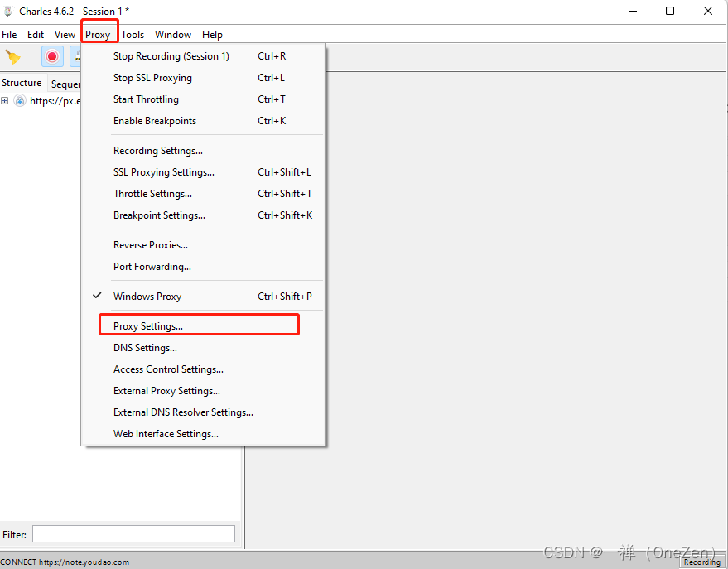Image resolution: width=728 pixels, height=569 pixels.
Task: Open Throttle Settings...
Action: tap(204, 194)
